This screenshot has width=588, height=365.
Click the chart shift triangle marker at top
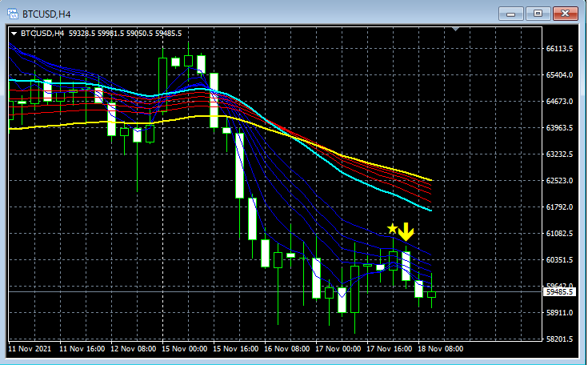[x=456, y=29]
